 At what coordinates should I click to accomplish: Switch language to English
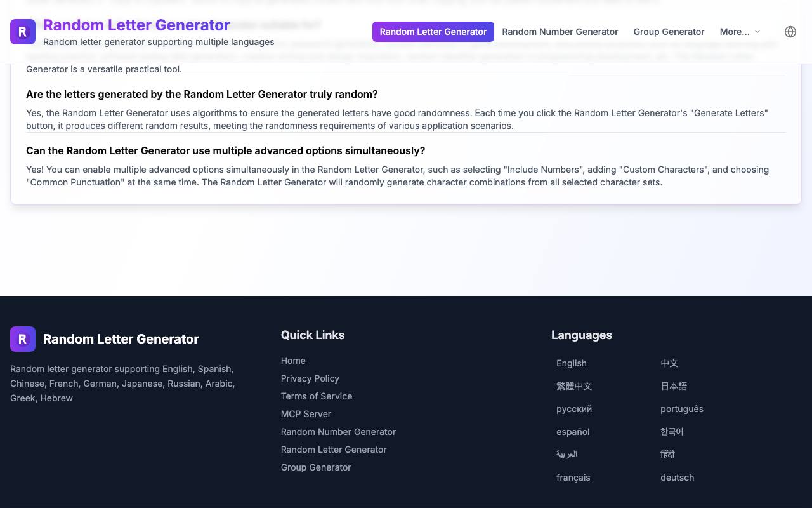(572, 363)
